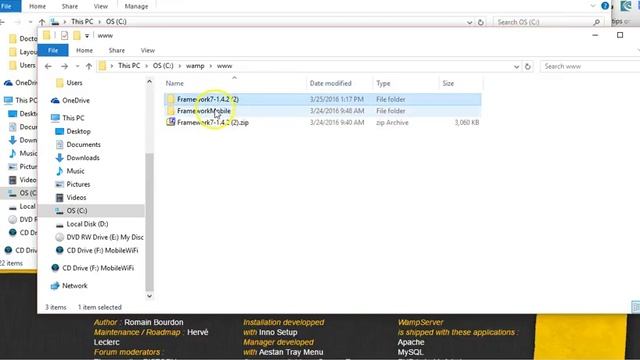Click OS (C:) in www breadcrumb path
Image resolution: width=640 pixels, height=360 pixels.
point(163,66)
